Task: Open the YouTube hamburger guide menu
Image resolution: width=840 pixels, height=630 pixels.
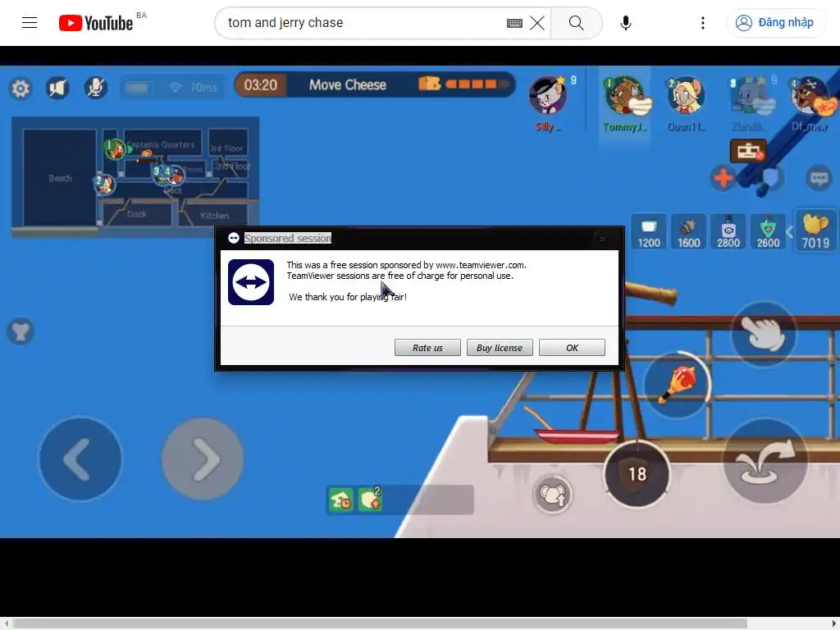Action: [x=30, y=22]
